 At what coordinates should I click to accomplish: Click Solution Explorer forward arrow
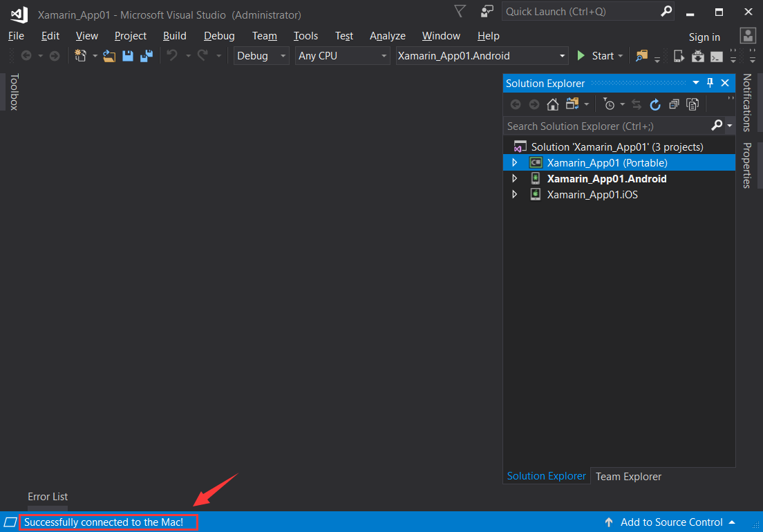[x=534, y=104]
